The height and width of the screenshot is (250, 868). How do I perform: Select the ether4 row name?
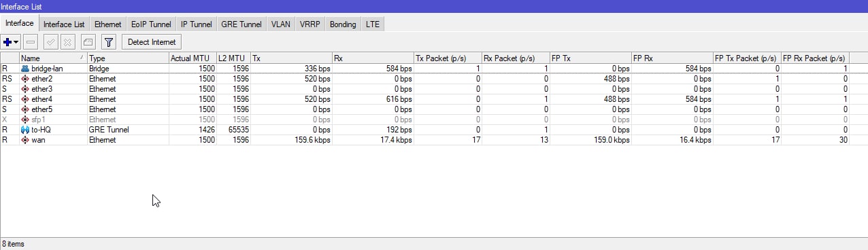click(x=41, y=99)
